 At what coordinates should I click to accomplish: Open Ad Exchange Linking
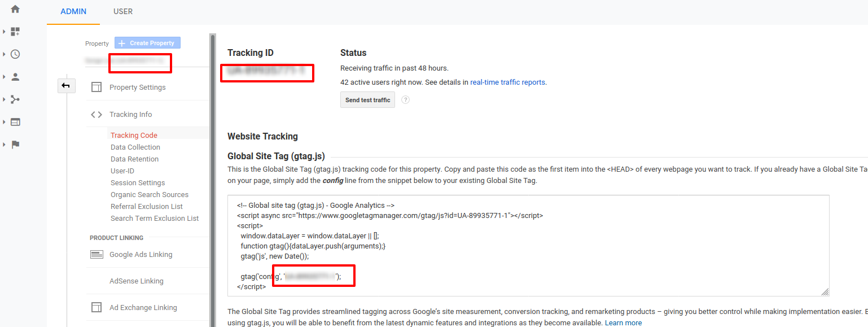pyautogui.click(x=143, y=308)
